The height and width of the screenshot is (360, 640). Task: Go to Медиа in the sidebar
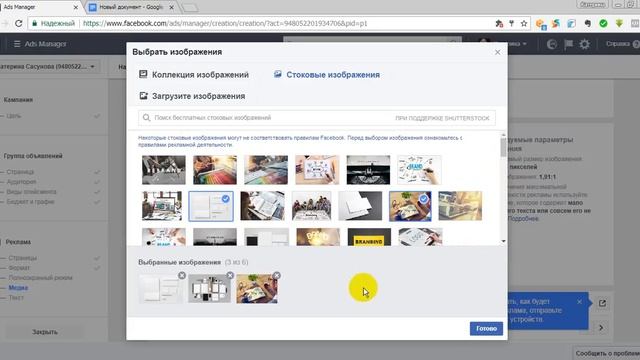click(x=18, y=288)
